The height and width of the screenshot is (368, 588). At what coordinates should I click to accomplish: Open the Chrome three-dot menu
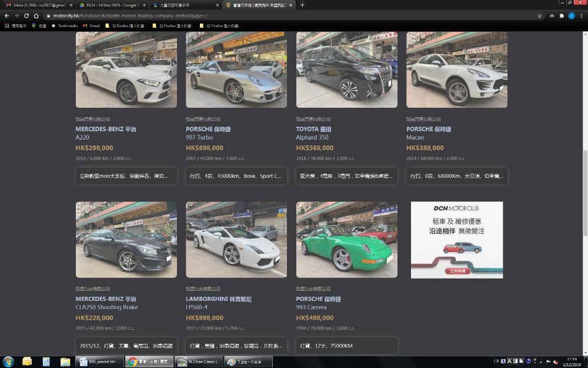(x=582, y=16)
